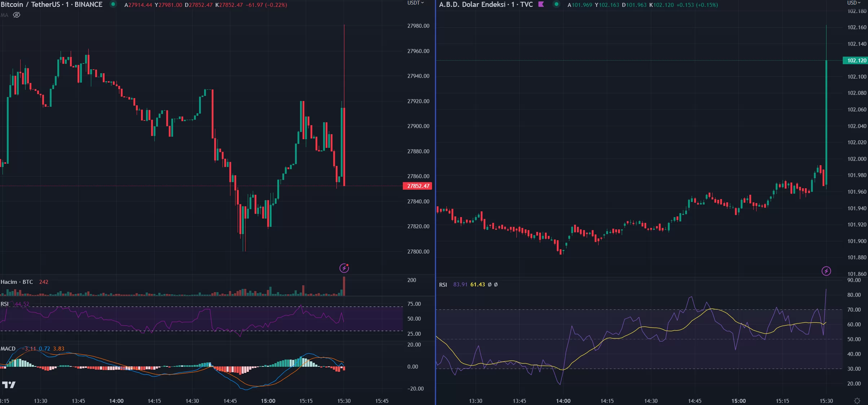
Task: Click the TradingView logo at bottom left
Action: pyautogui.click(x=9, y=385)
